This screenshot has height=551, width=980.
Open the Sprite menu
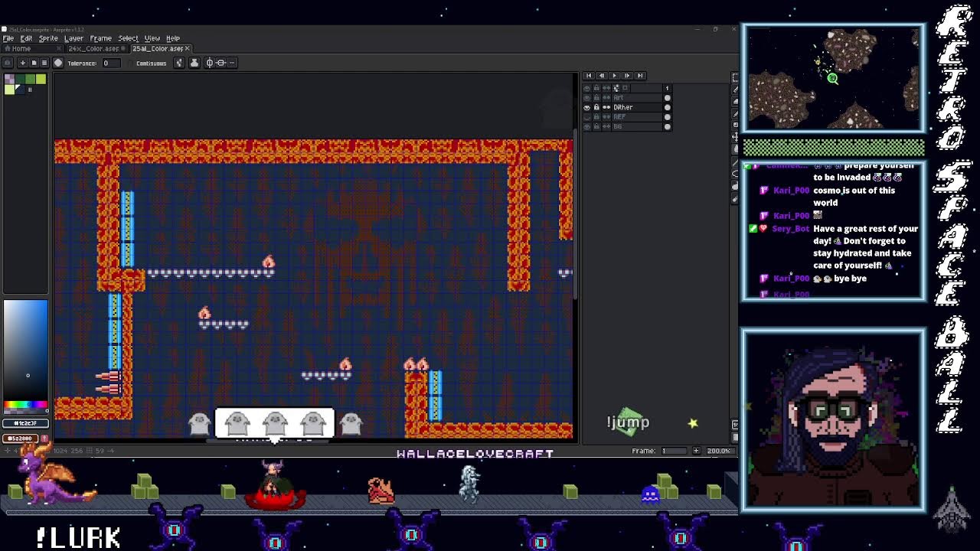pos(48,38)
